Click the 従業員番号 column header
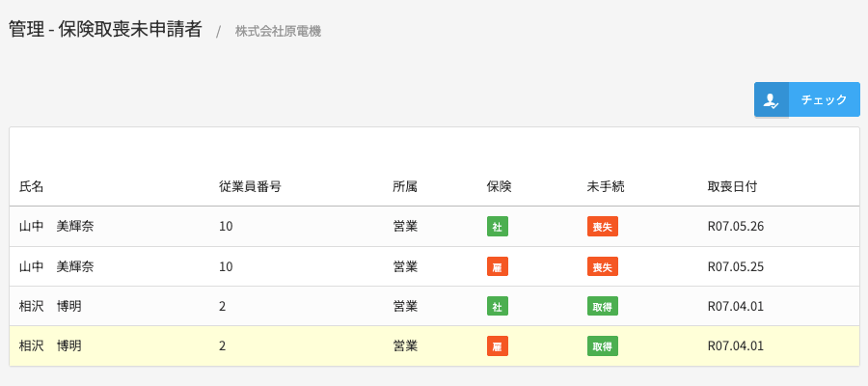The image size is (868, 386). click(250, 186)
